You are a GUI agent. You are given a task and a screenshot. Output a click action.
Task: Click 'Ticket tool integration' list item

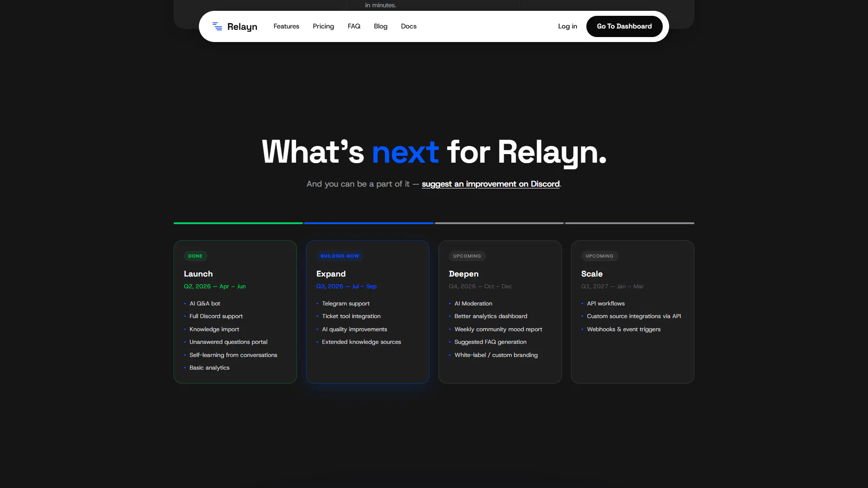point(351,316)
